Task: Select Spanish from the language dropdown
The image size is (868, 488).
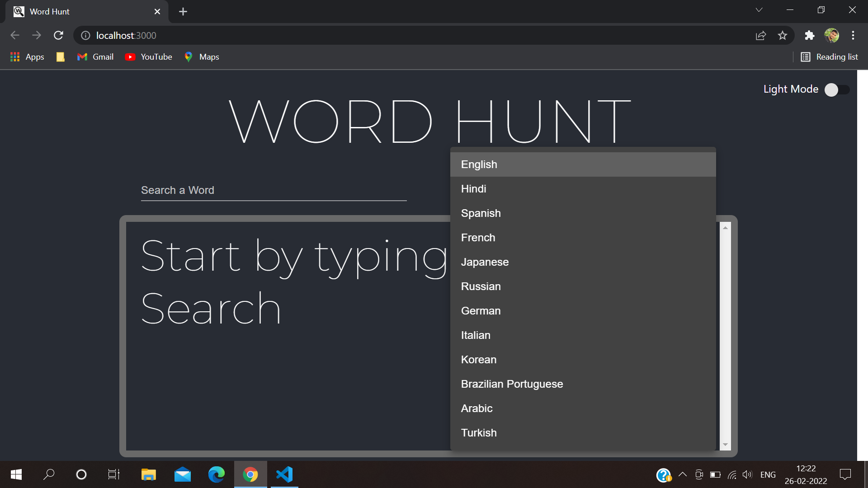Action: tap(481, 213)
